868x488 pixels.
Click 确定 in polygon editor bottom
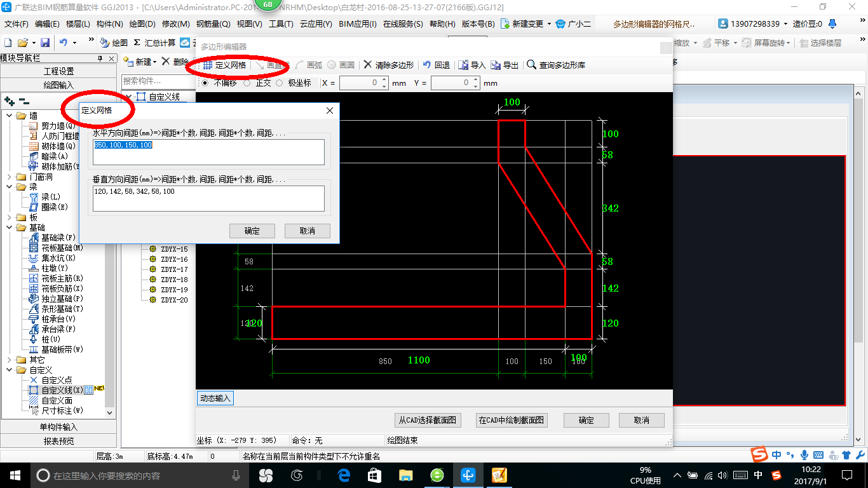[586, 420]
